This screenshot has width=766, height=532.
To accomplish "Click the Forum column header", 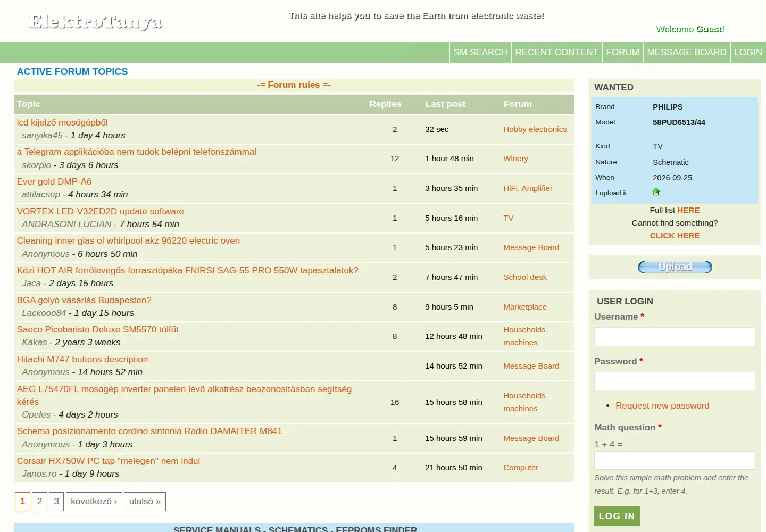I will 518,104.
